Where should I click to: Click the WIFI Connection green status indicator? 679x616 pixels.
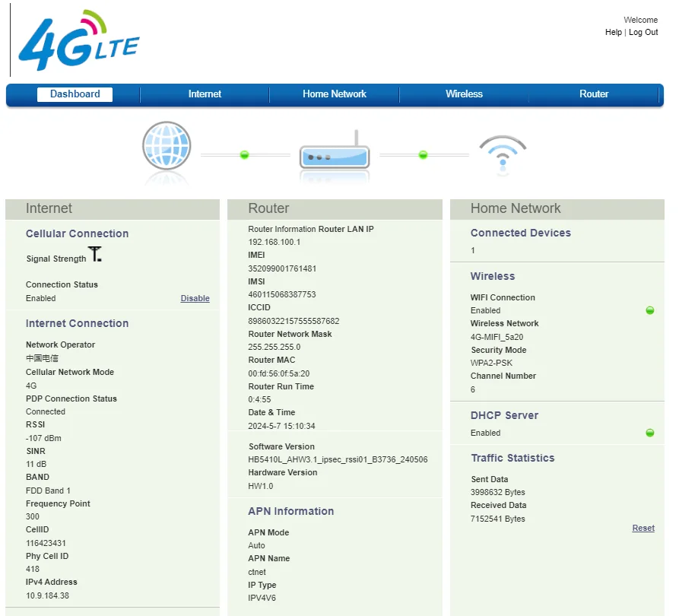pos(650,310)
